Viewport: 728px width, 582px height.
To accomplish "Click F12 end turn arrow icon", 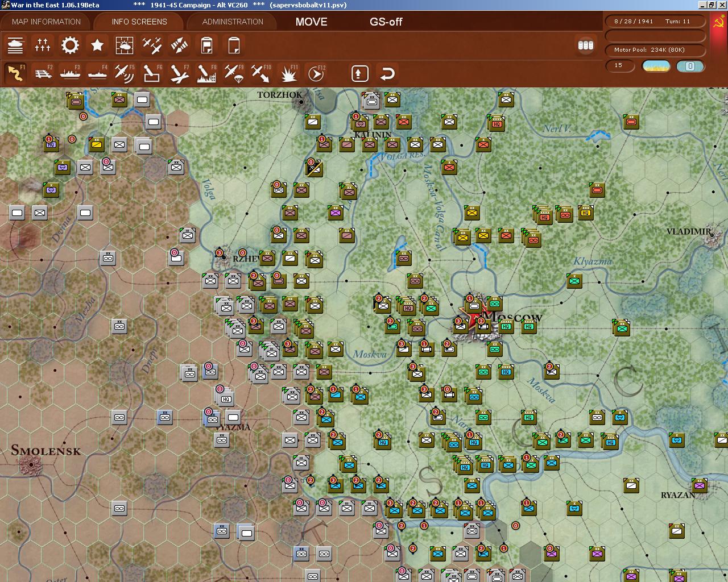I will click(x=316, y=73).
